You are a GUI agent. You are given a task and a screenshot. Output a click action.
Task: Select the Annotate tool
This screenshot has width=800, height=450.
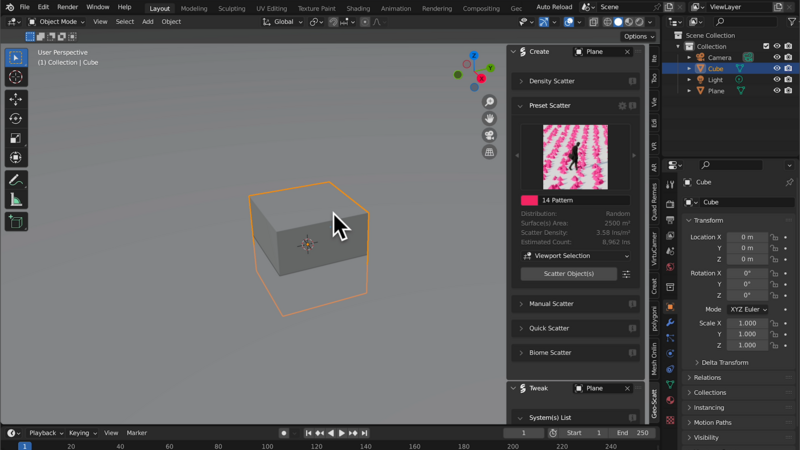tap(16, 180)
